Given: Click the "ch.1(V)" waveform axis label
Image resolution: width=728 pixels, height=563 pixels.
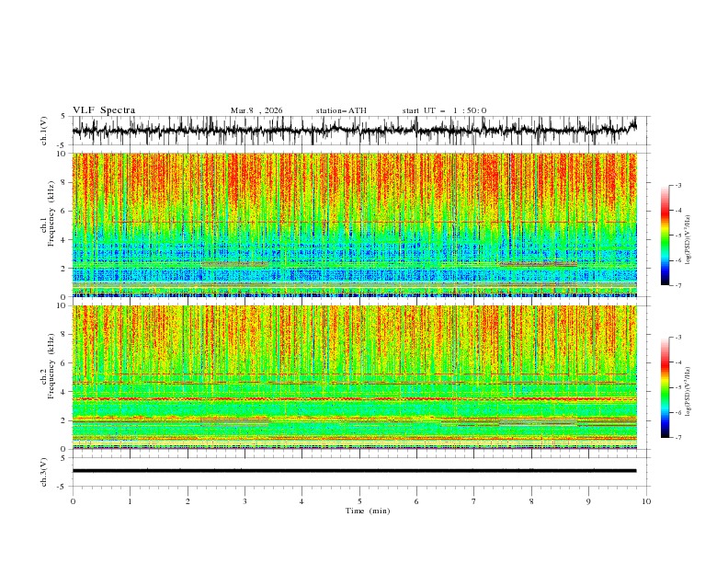Looking at the screenshot, I should [x=44, y=131].
